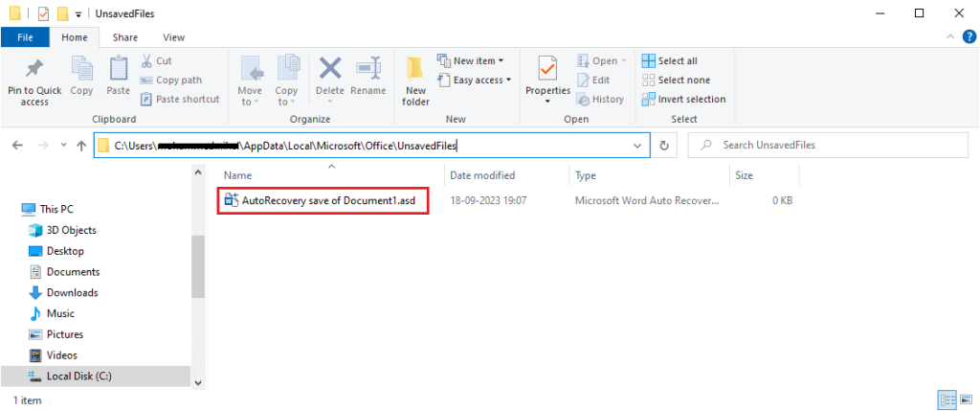Expand the Properties dropdown arrow
The width and height of the screenshot is (980, 411).
pyautogui.click(x=547, y=102)
